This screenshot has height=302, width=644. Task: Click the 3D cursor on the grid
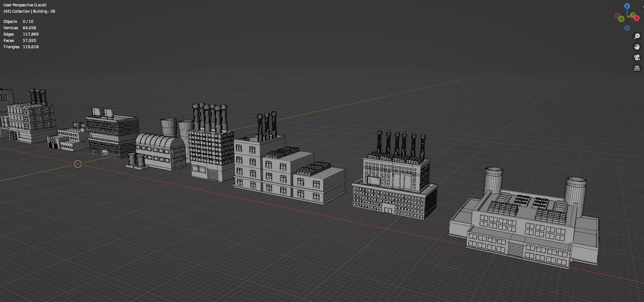(78, 164)
